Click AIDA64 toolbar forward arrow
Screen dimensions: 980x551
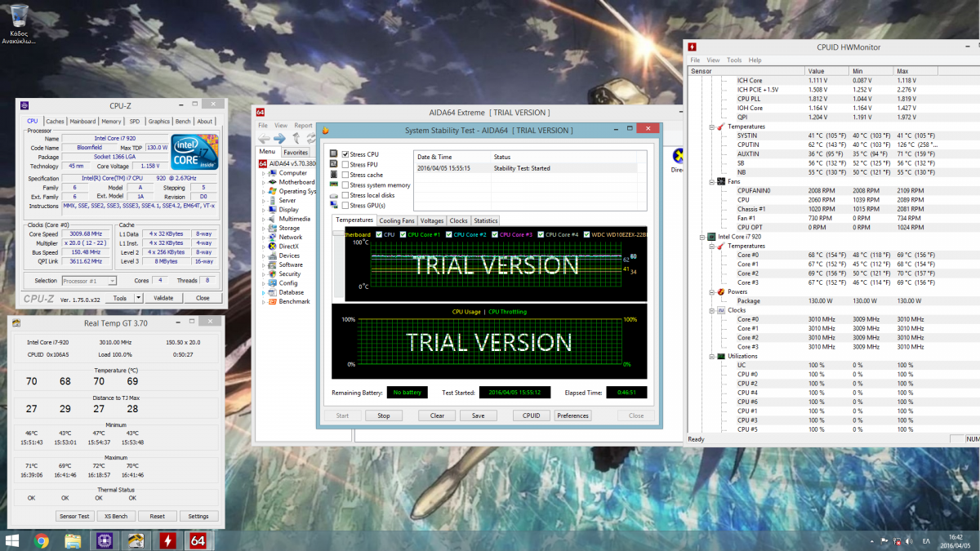pos(279,138)
